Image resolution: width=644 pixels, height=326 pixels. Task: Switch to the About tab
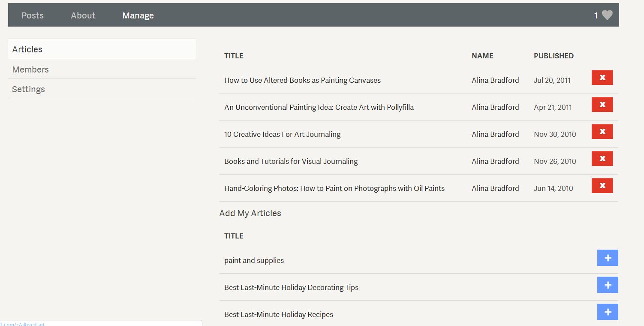click(x=83, y=15)
